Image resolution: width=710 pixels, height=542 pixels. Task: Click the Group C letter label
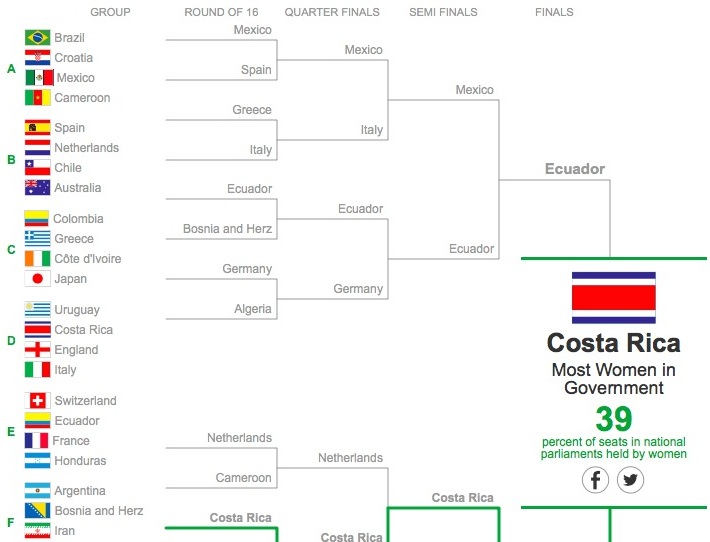11,250
